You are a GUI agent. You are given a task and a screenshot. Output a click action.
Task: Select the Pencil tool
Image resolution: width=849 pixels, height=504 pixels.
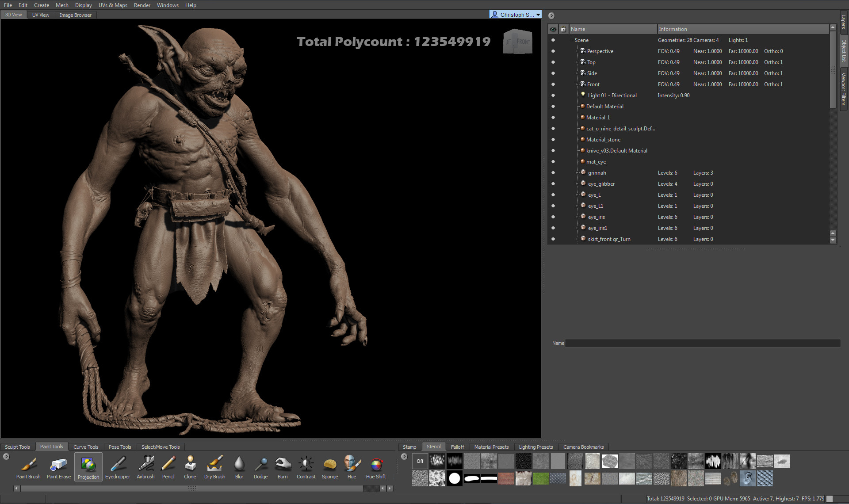pos(168,468)
